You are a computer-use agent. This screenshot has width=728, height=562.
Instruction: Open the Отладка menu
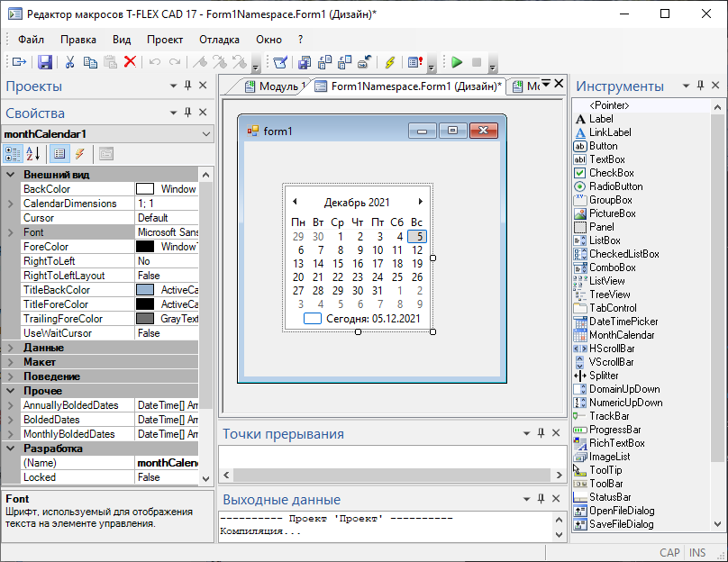coord(219,40)
